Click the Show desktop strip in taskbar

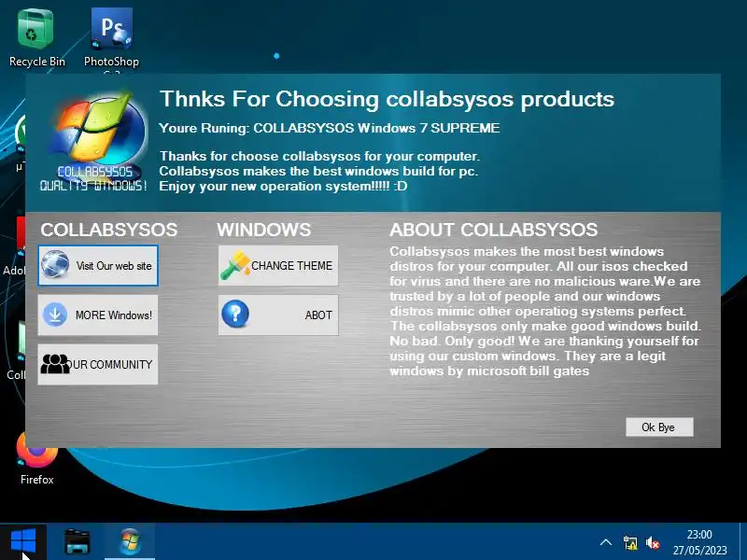pos(743,541)
